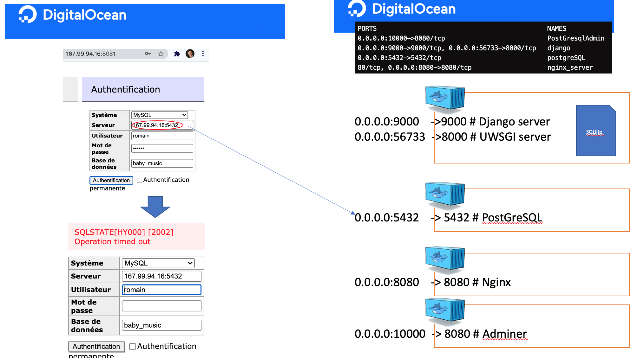Viewport: 644px width, 358px height.
Task: Click the '0.0.0.0:10000->8080/tcp' terminal line
Action: click(401, 38)
